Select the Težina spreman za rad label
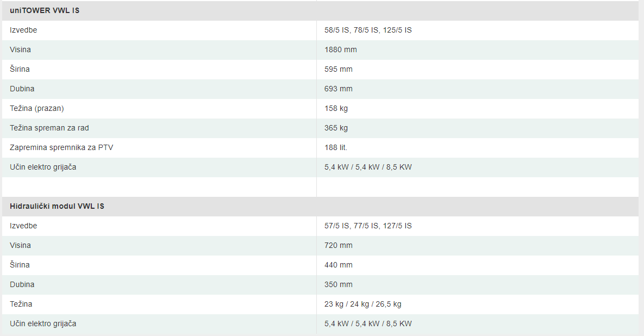This screenshot has width=644, height=336. [x=49, y=128]
